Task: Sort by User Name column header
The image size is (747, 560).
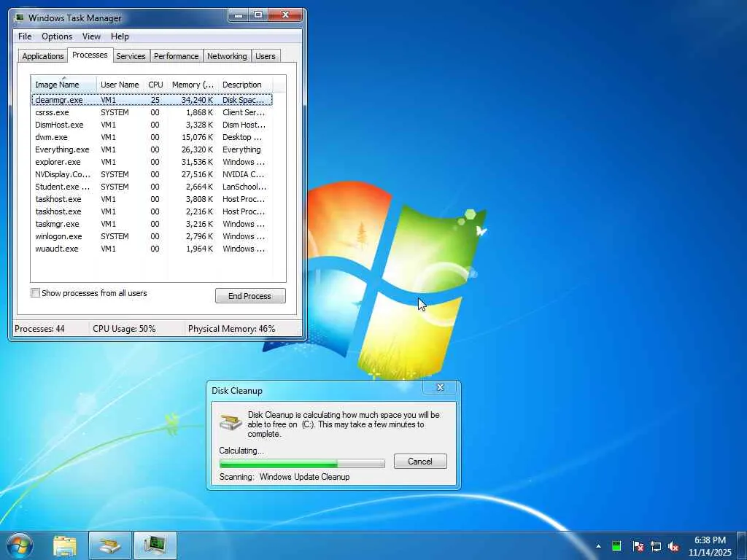Action: coord(120,85)
